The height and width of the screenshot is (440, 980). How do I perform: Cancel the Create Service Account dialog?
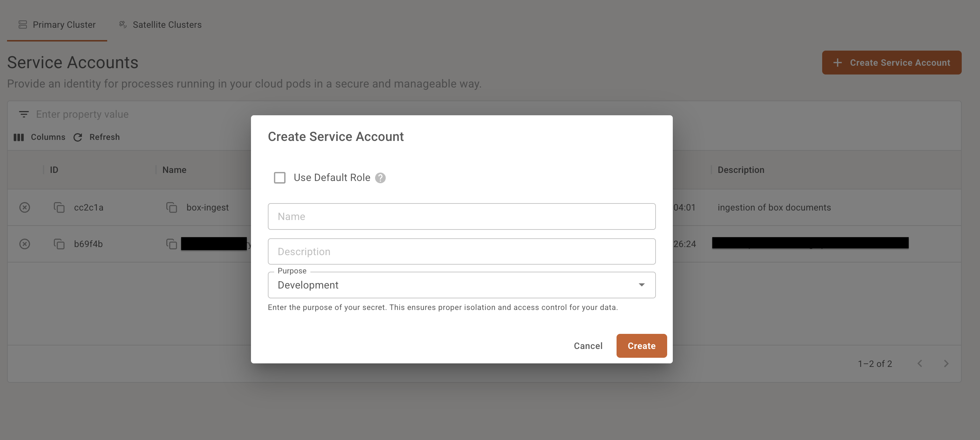588,346
